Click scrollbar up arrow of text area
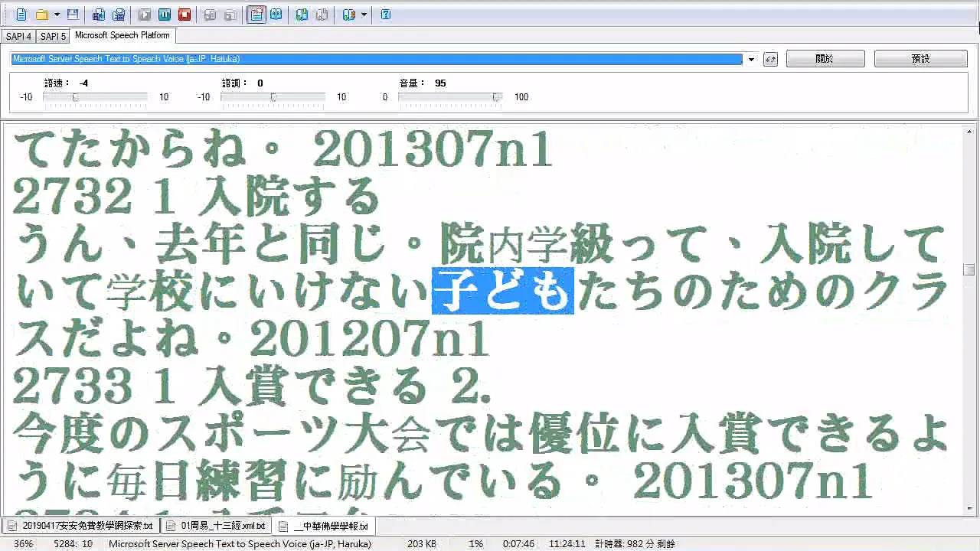 point(969,131)
